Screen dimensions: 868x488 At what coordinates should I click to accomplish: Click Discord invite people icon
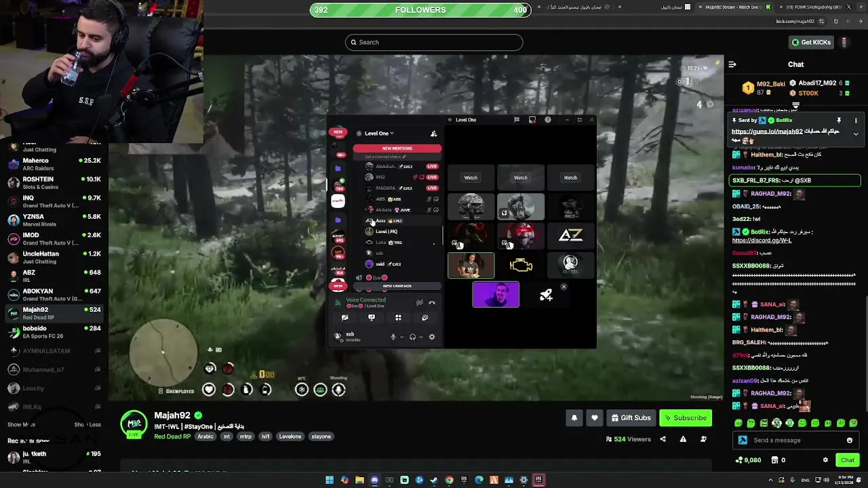pyautogui.click(x=433, y=134)
